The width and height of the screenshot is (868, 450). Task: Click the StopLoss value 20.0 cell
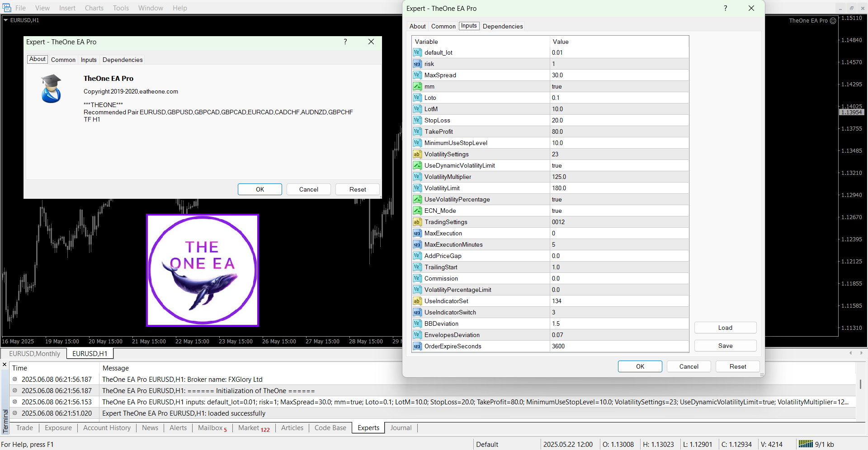619,120
